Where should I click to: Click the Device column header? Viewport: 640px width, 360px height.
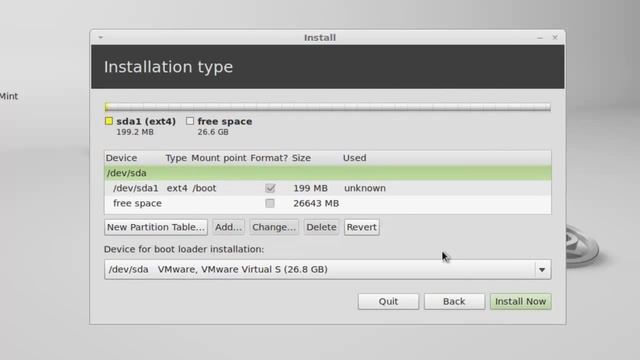click(x=121, y=158)
